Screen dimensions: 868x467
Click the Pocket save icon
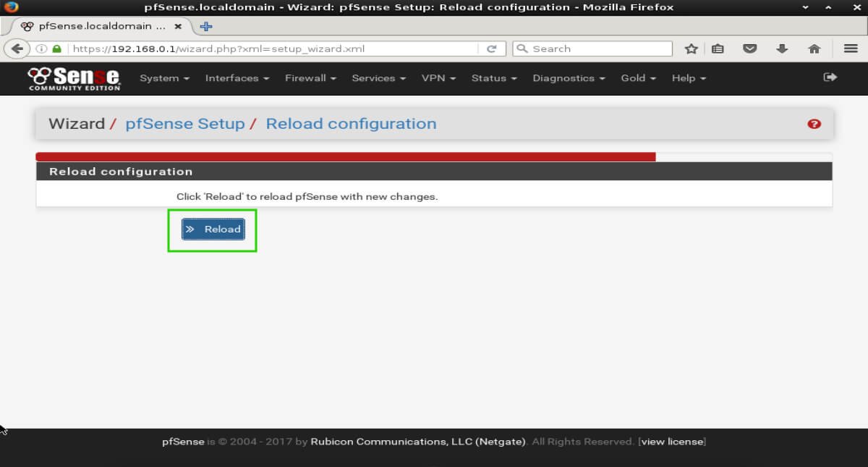(x=750, y=49)
